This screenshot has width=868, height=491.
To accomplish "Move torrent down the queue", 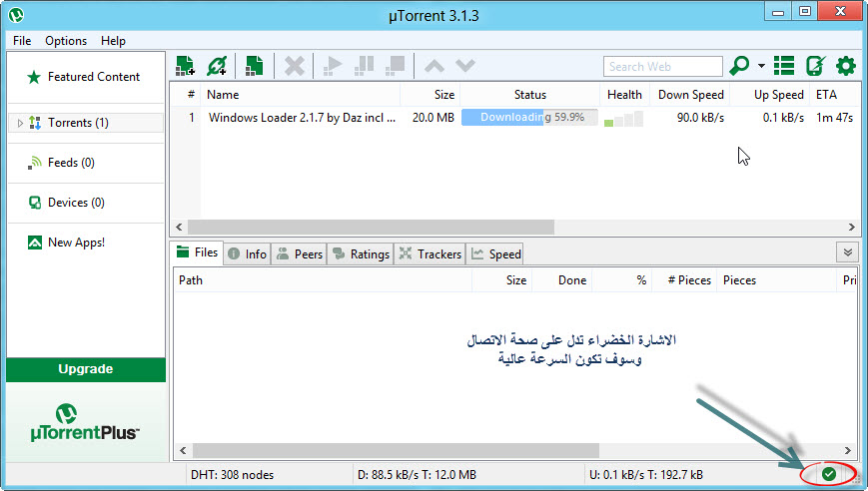I will [x=465, y=66].
